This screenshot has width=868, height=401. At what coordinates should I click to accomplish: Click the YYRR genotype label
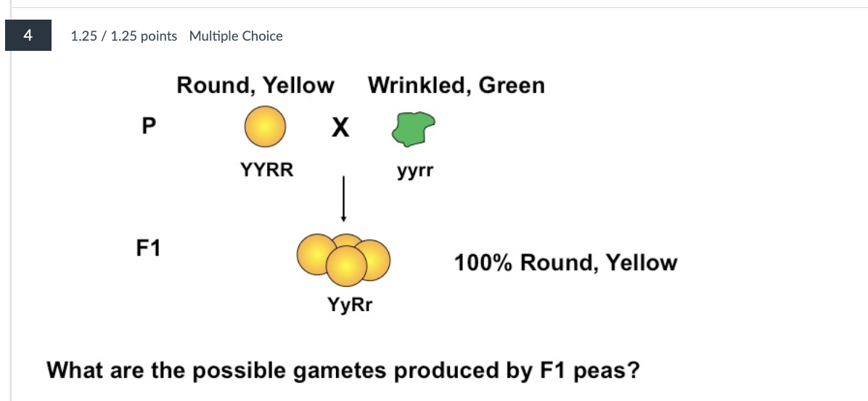click(267, 170)
